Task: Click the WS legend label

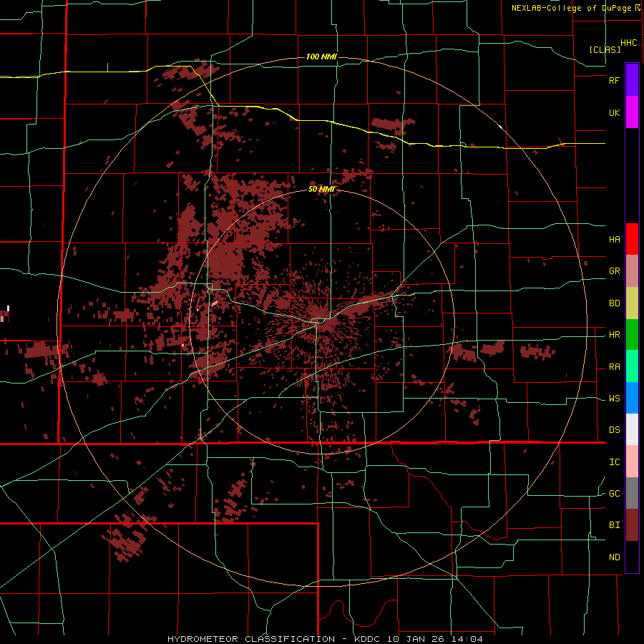Action: (614, 399)
